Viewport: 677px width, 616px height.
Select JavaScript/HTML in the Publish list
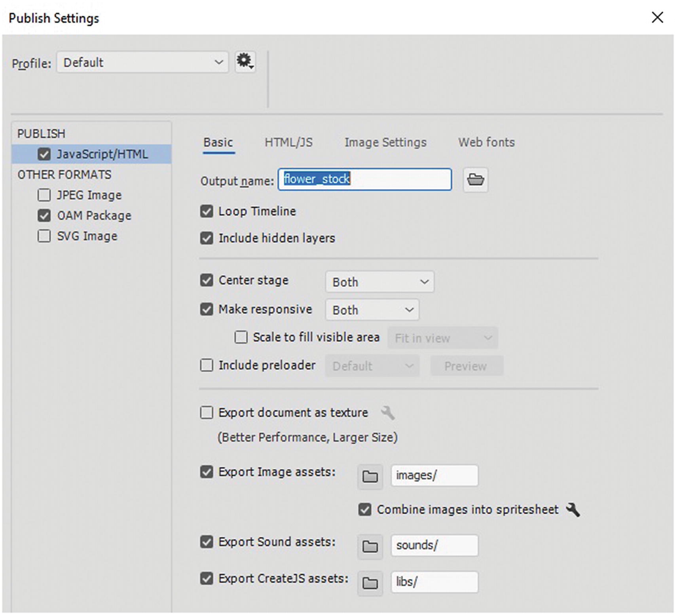coord(102,154)
